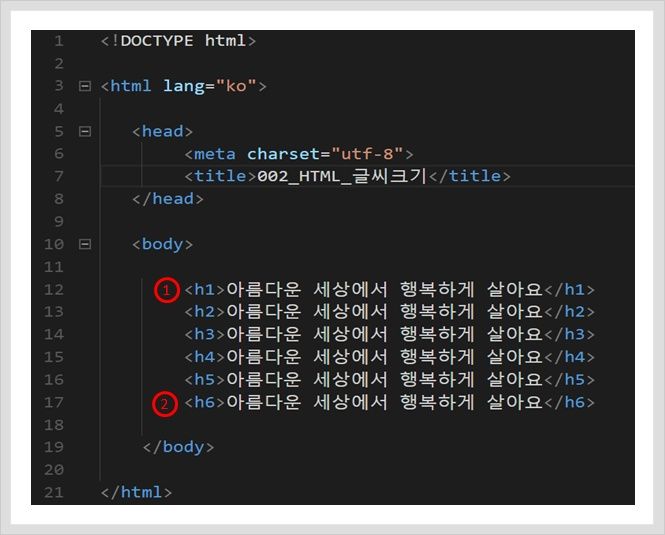Viewport: 665px width, 535px height.
Task: Click the opening h5 tag
Action: tap(204, 380)
